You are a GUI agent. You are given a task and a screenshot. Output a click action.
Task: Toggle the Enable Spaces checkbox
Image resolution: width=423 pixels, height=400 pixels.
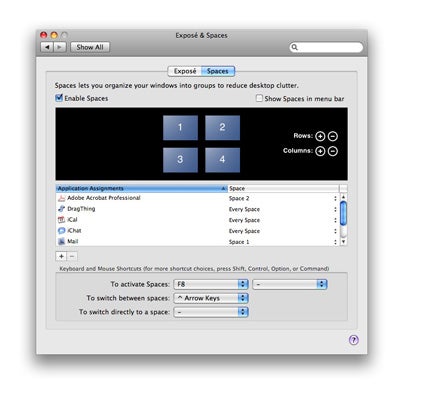point(59,98)
